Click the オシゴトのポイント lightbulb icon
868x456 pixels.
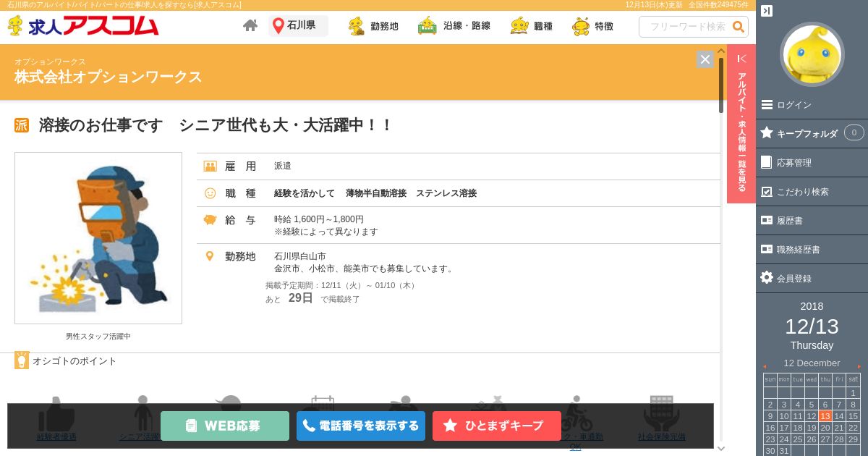pyautogui.click(x=22, y=360)
